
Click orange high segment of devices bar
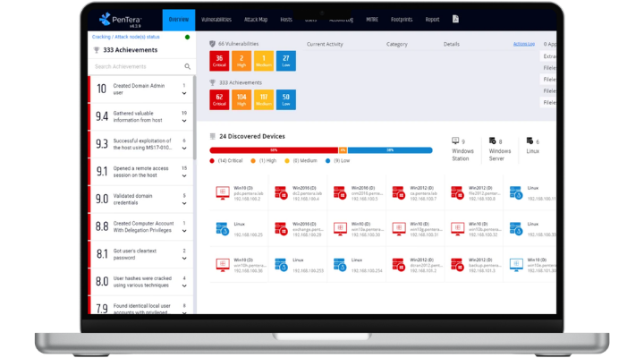click(x=343, y=150)
